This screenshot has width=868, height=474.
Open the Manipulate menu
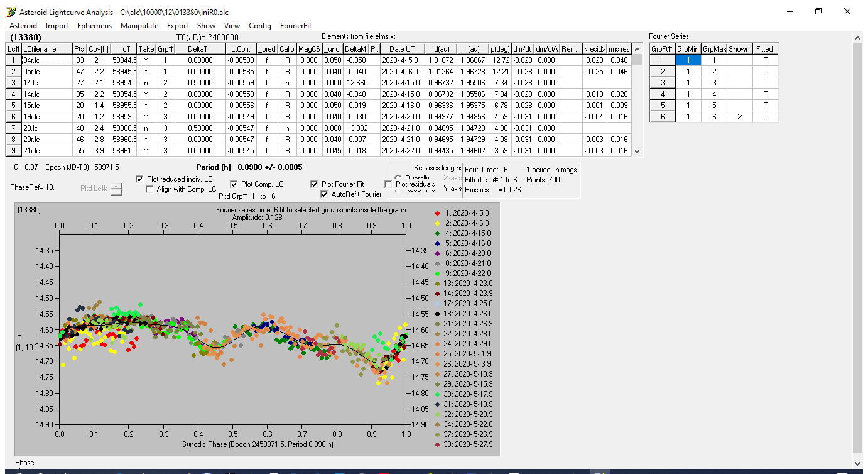(139, 26)
